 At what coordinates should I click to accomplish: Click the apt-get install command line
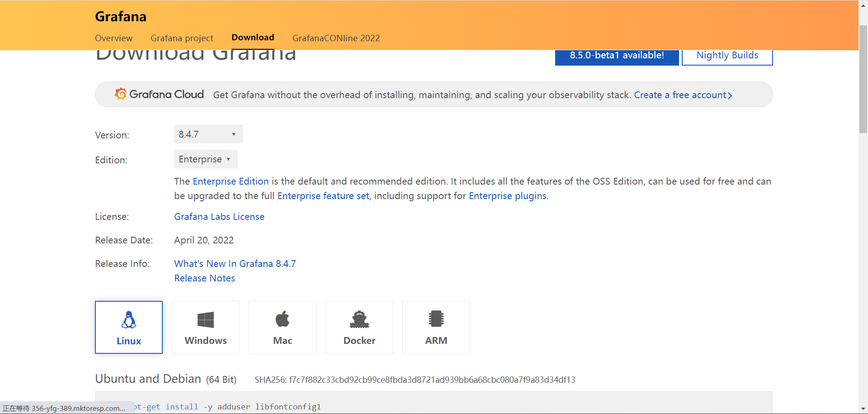227,407
